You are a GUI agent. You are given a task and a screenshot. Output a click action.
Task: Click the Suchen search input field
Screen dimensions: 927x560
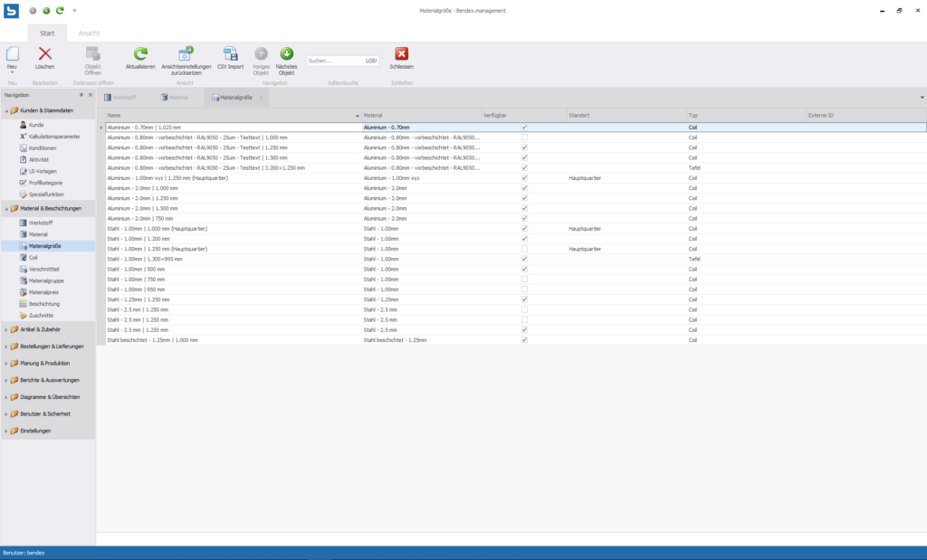(335, 61)
